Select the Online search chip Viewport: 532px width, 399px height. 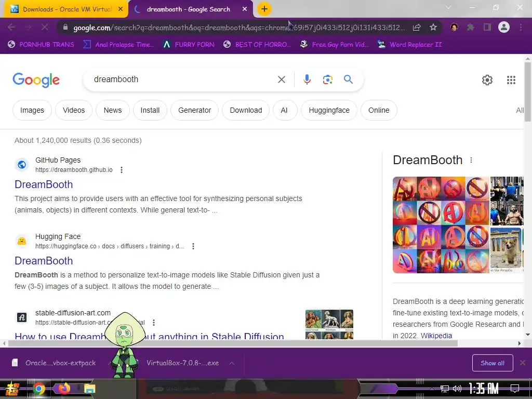[x=379, y=110]
